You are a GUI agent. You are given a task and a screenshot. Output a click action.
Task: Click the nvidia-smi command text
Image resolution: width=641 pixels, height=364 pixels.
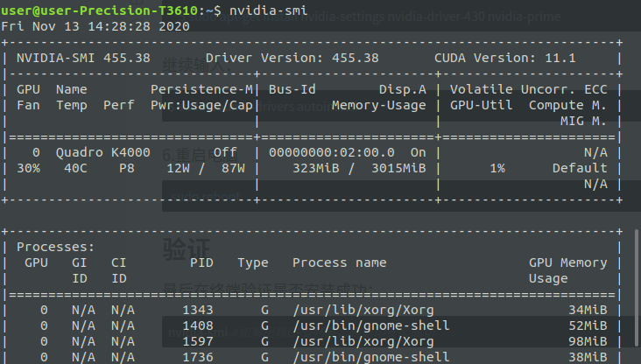click(x=268, y=10)
